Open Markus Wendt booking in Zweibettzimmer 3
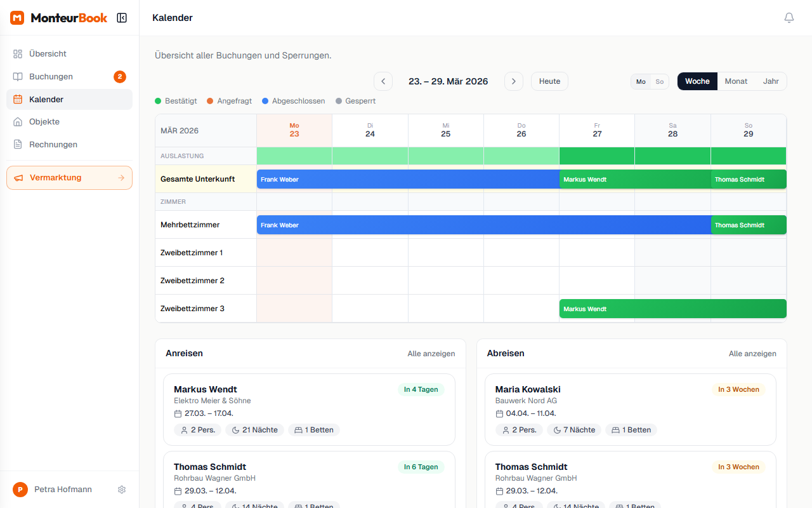The width and height of the screenshot is (812, 508). click(672, 309)
